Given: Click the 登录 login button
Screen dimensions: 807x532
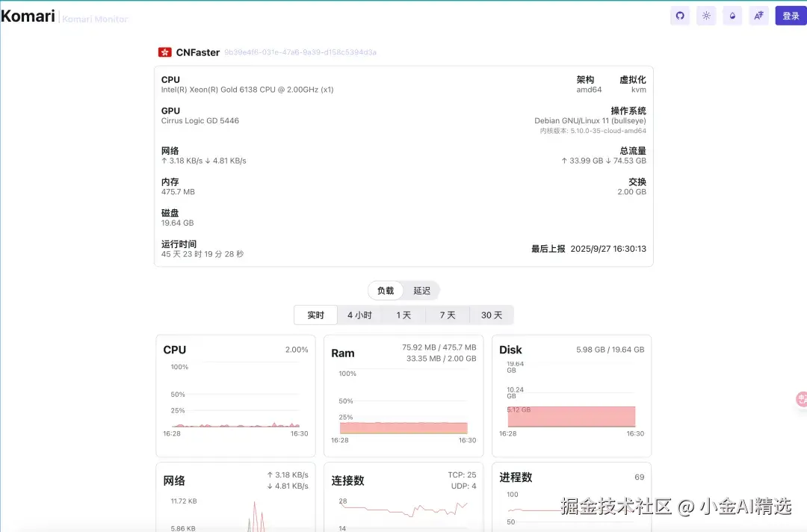Looking at the screenshot, I should click(x=791, y=16).
